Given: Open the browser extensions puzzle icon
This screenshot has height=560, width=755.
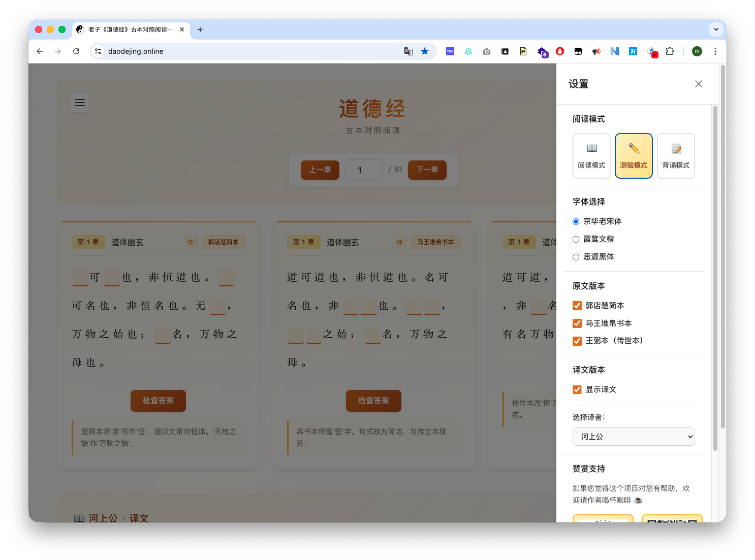Looking at the screenshot, I should (670, 51).
